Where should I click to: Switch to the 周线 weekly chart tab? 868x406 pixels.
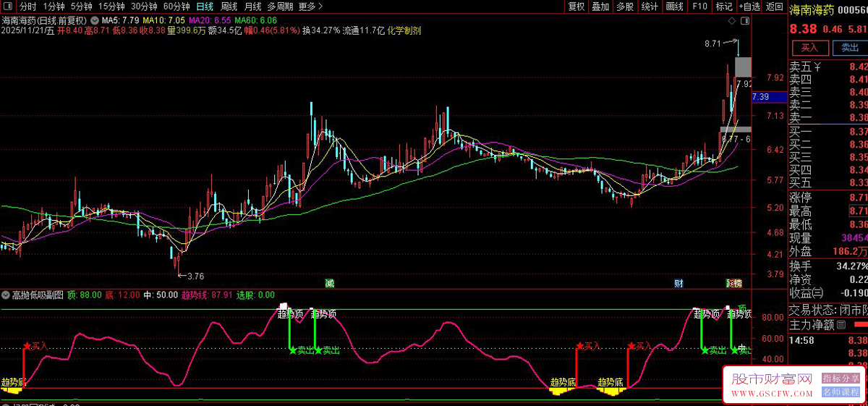click(x=229, y=7)
